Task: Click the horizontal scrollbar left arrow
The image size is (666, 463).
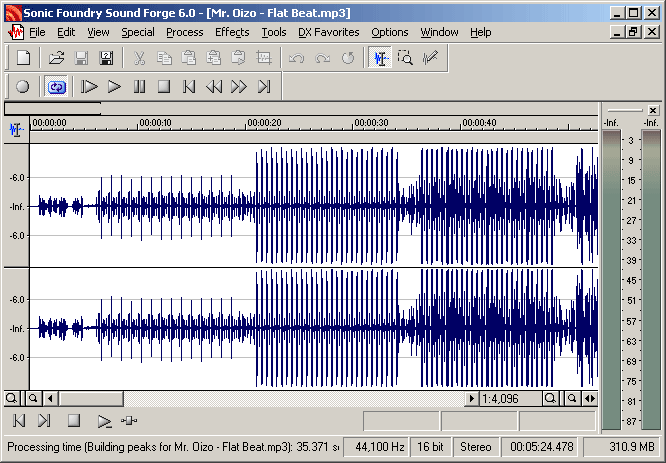Action: (51, 398)
